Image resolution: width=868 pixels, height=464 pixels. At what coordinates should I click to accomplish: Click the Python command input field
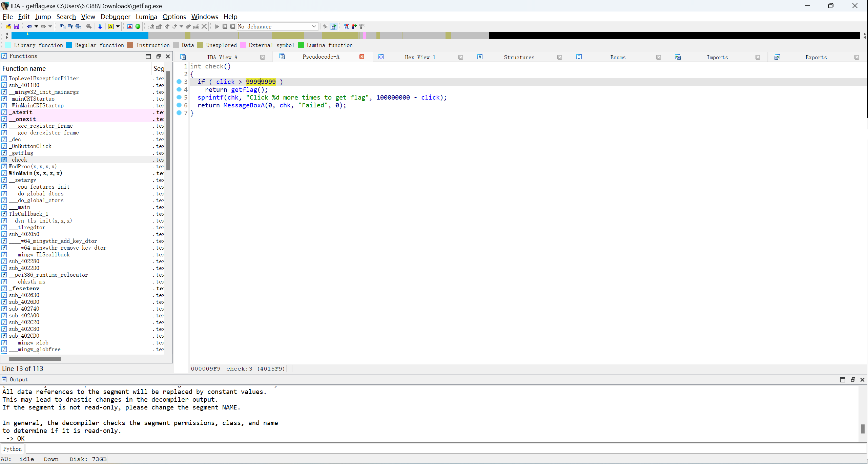446,449
